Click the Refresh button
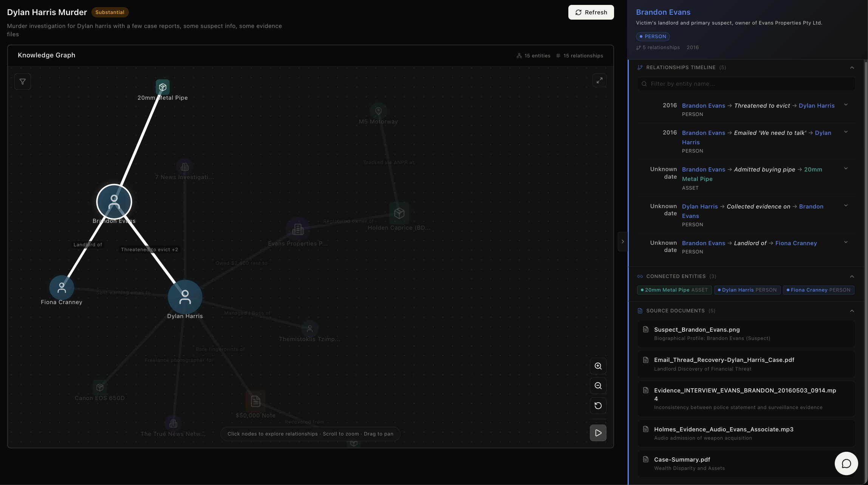 [x=591, y=12]
